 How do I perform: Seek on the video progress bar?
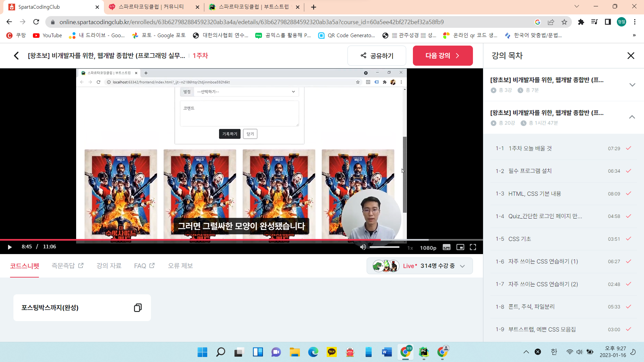tap(241, 240)
